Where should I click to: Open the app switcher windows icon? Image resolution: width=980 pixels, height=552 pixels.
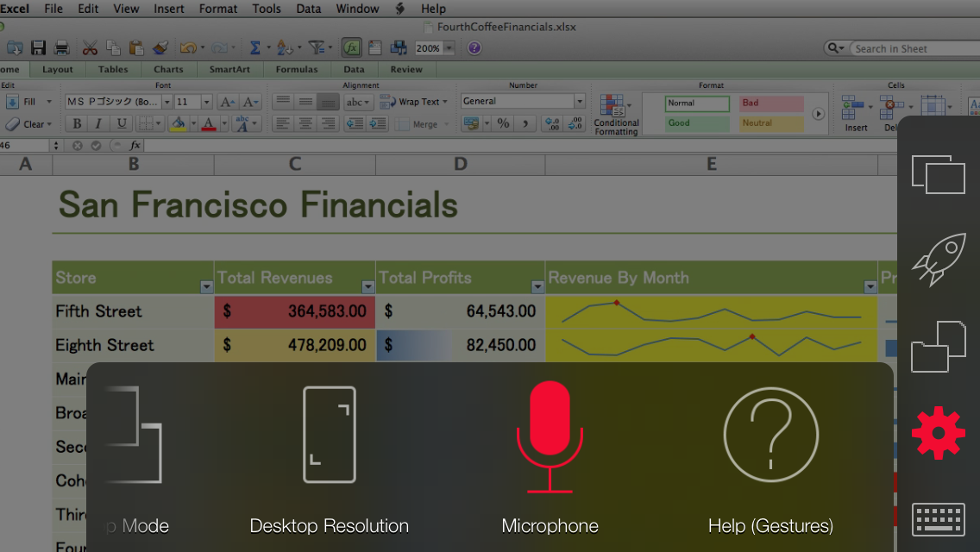(x=938, y=173)
